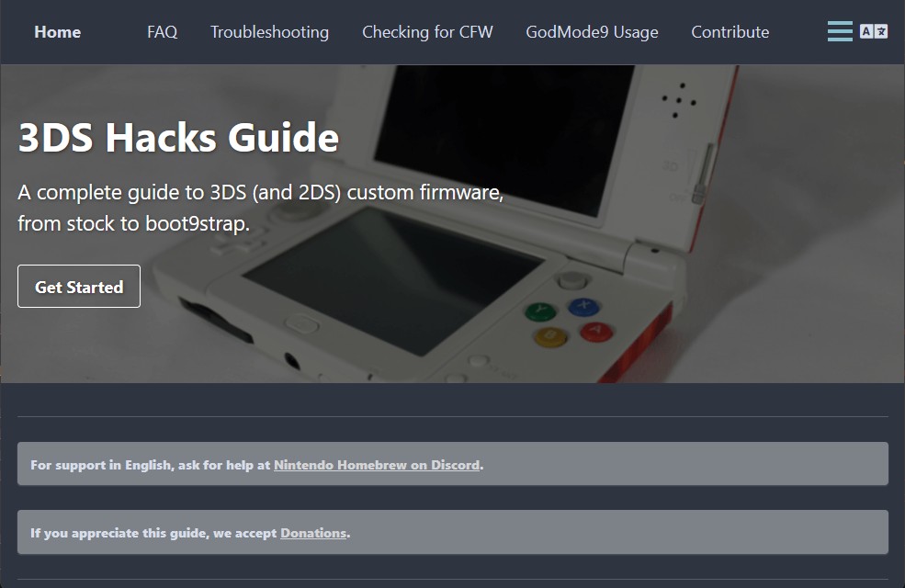The height and width of the screenshot is (588, 905).
Task: Click the blue X button in the 3DS photo
Action: pyautogui.click(x=583, y=307)
